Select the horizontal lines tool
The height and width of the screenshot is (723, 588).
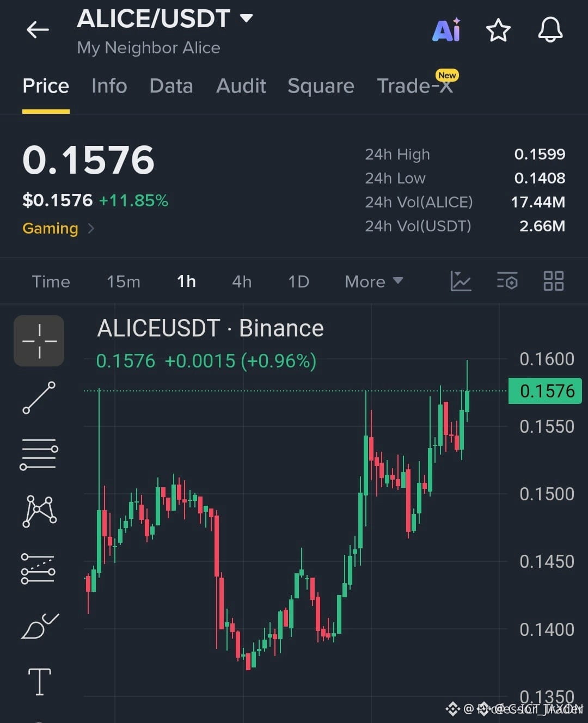coord(39,454)
